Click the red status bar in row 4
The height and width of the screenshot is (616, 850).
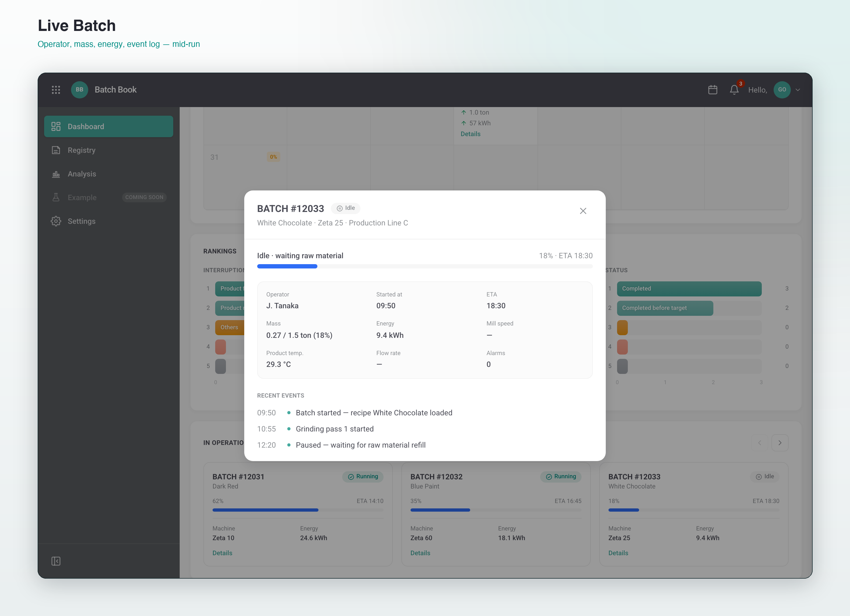622,347
